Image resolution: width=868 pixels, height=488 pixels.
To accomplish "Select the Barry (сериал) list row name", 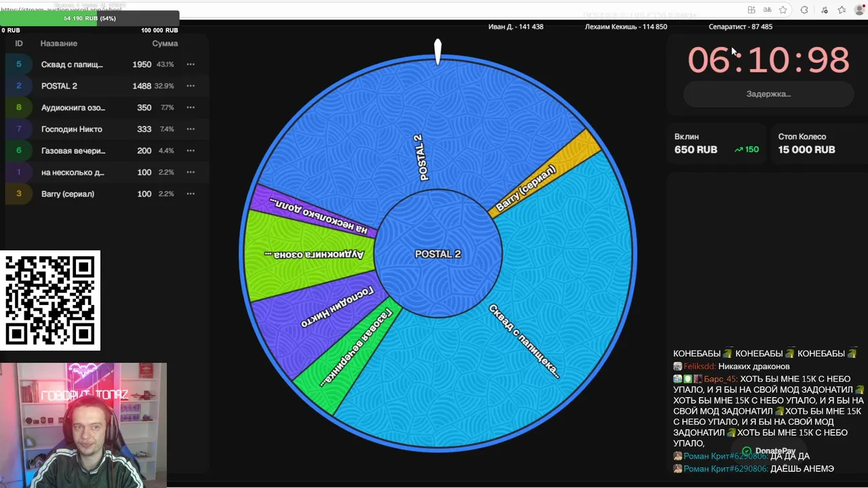I will tap(67, 194).
